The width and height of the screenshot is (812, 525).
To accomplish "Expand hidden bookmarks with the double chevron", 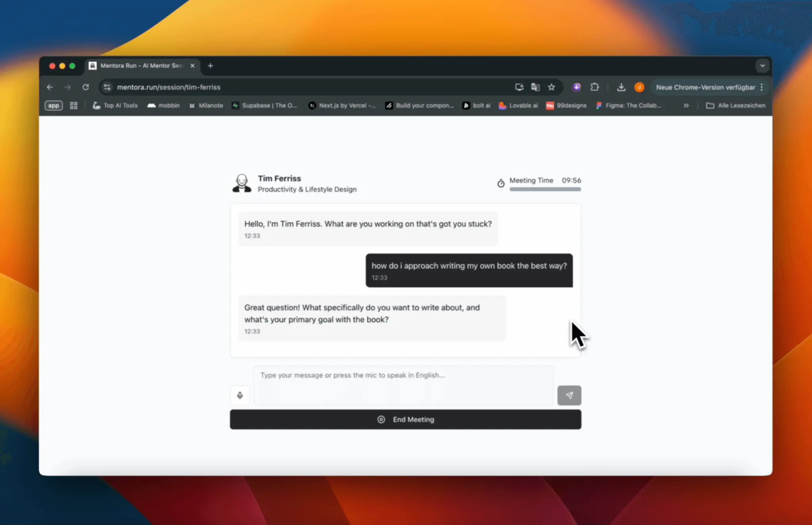I will (686, 105).
